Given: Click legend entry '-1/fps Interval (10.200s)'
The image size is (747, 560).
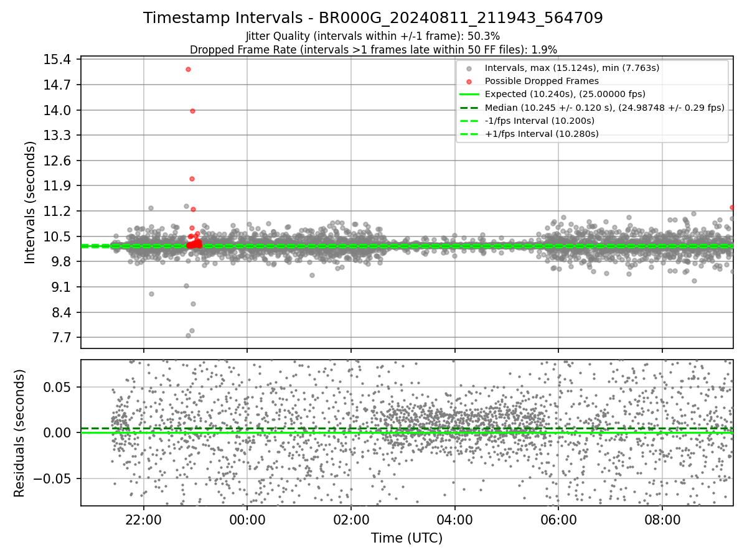Looking at the screenshot, I should point(540,120).
